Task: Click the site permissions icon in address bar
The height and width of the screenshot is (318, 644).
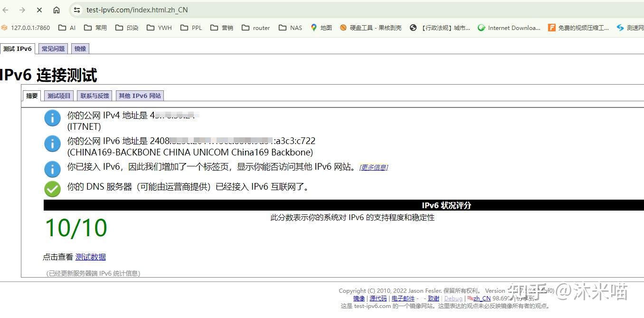Action: (x=76, y=10)
